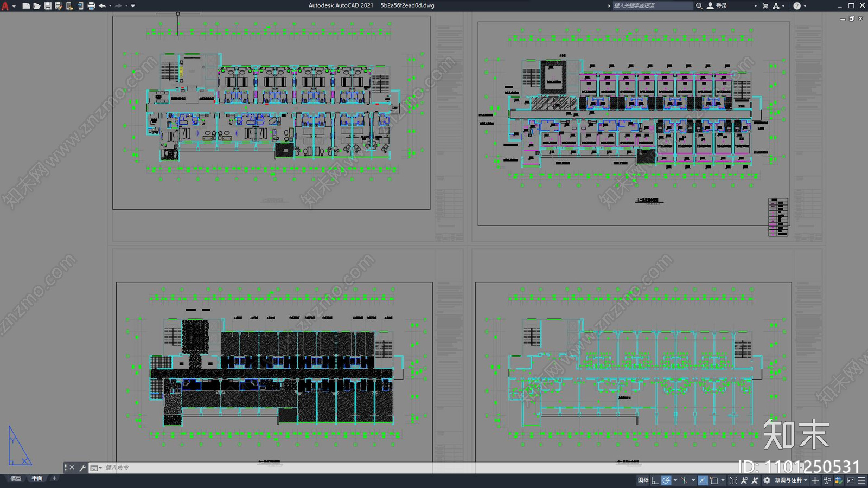Expand the Object snap settings dropdown arrow
868x488 pixels.
point(723,480)
